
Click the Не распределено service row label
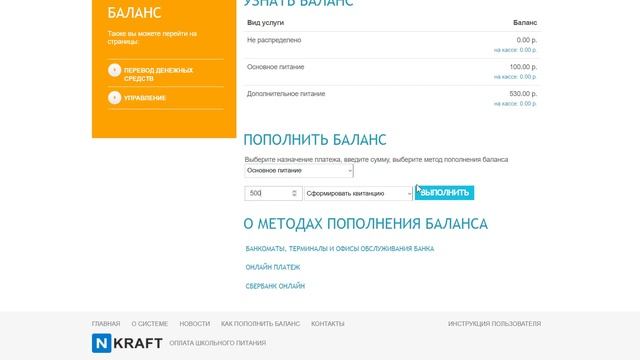click(274, 40)
